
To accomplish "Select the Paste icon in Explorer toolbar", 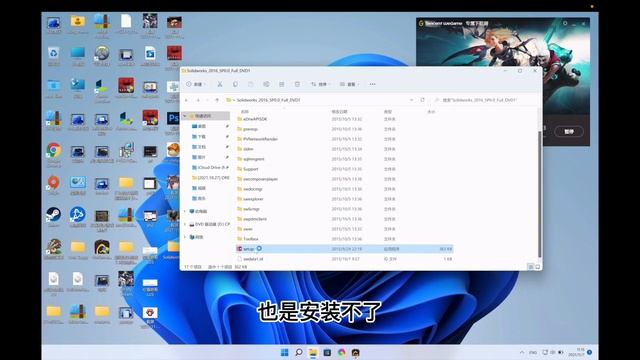I will pos(251,84).
